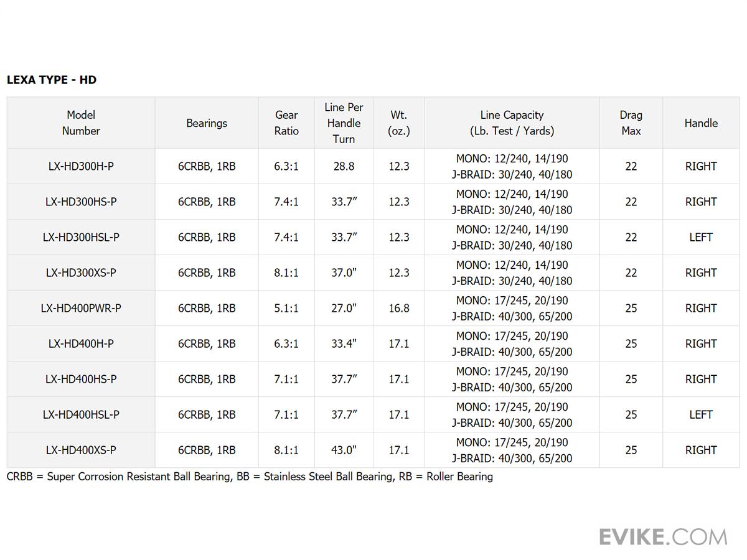Click the LEFT handle cell for LX-HD400HSL-P
747x560 pixels.
pyautogui.click(x=701, y=414)
